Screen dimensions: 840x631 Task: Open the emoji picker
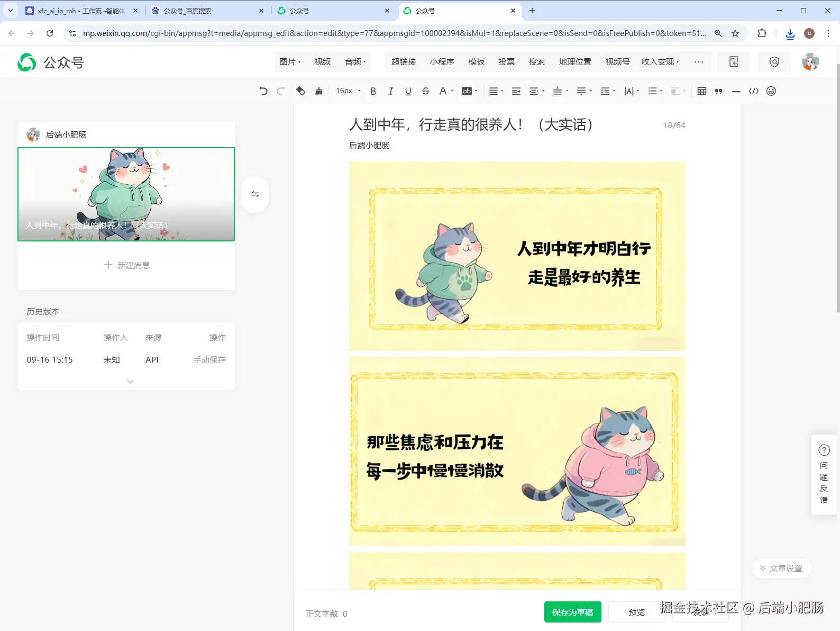[771, 91]
